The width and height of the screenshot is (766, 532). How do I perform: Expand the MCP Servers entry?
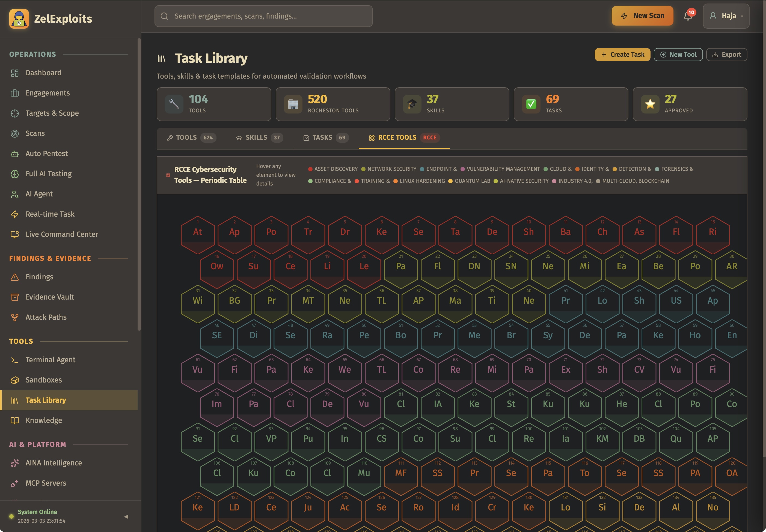click(x=46, y=483)
